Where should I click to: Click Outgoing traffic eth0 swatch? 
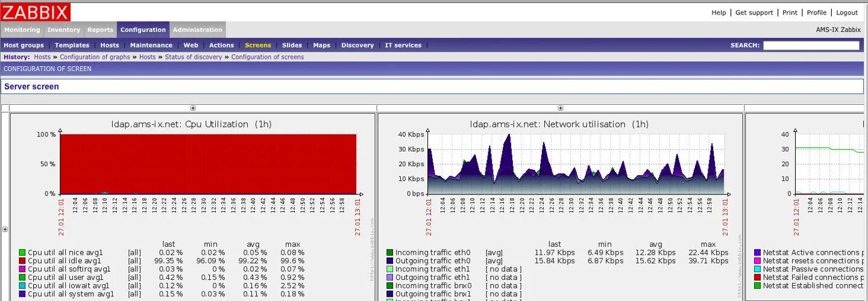pyautogui.click(x=390, y=261)
